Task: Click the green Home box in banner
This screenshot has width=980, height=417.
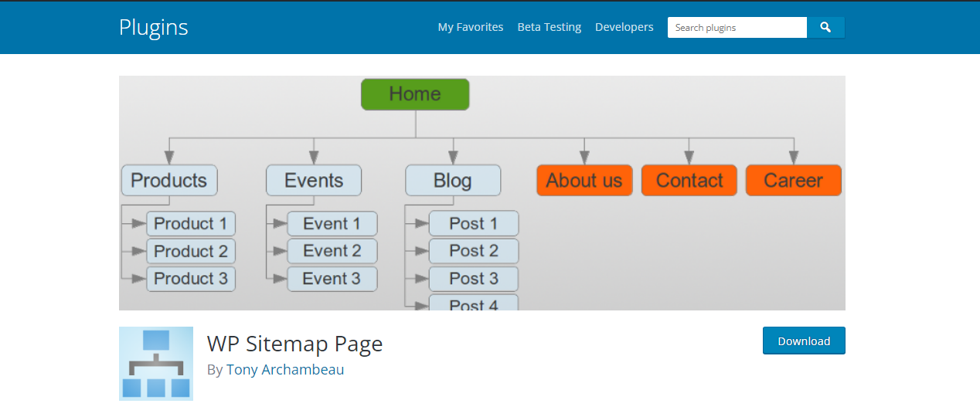Action: click(x=415, y=94)
